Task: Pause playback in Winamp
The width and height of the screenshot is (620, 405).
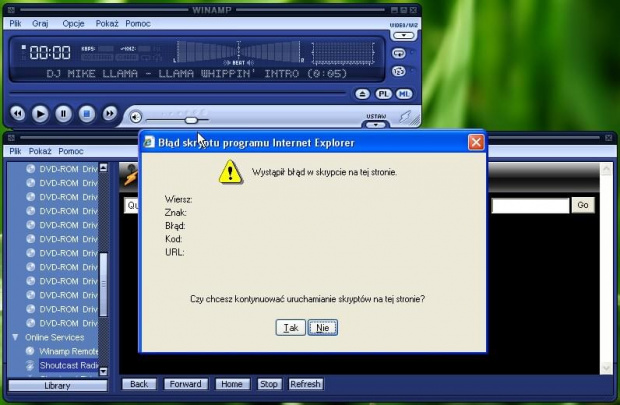Action: coord(63,114)
